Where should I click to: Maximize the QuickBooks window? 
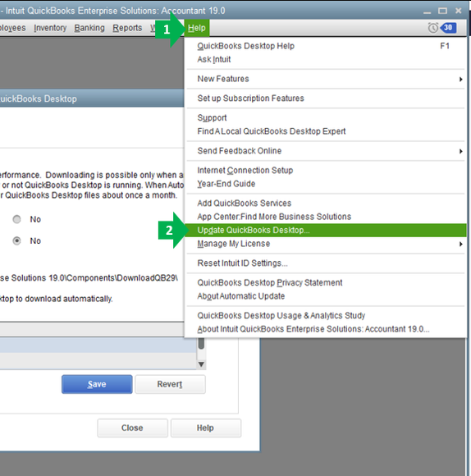[x=442, y=11]
